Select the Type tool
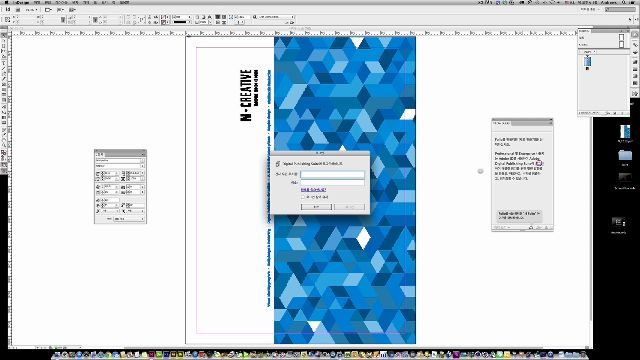Viewport: 640px width, 360px height. [4, 63]
